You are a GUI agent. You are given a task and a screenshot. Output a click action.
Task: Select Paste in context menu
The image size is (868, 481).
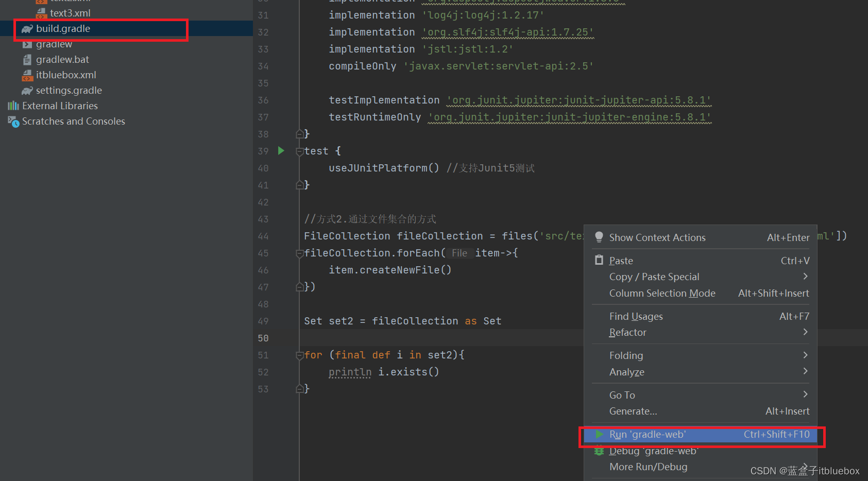(701, 261)
